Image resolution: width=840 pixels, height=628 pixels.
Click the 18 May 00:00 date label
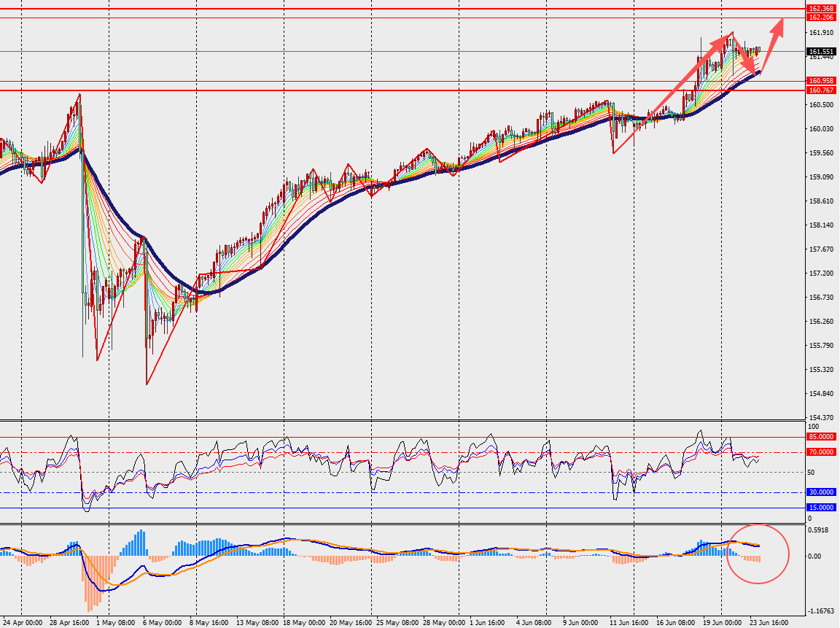click(303, 623)
